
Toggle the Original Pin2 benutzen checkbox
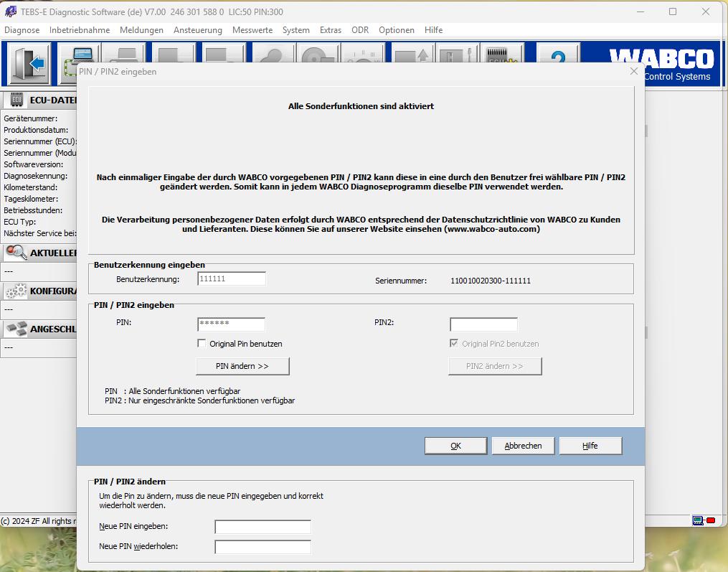455,343
